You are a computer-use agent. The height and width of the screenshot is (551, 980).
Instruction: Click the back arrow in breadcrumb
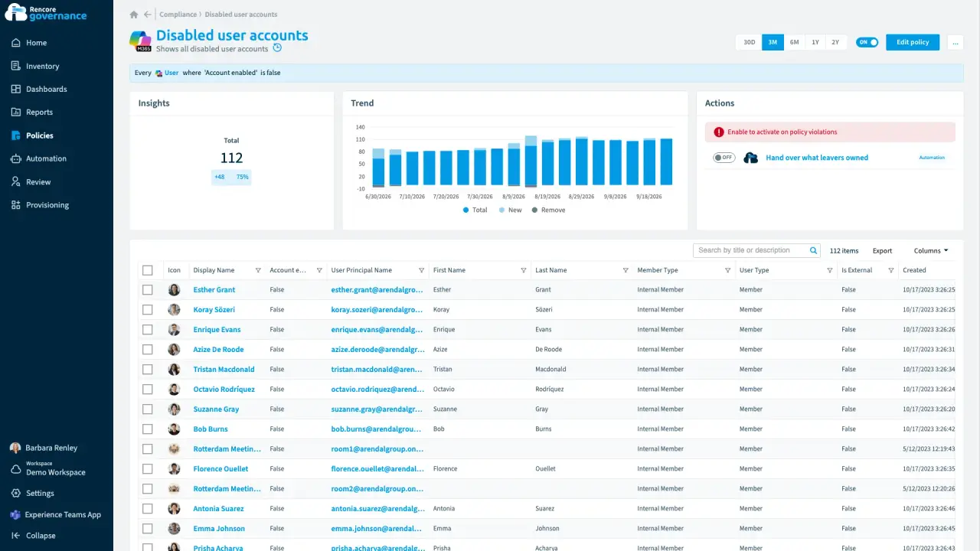(x=148, y=15)
